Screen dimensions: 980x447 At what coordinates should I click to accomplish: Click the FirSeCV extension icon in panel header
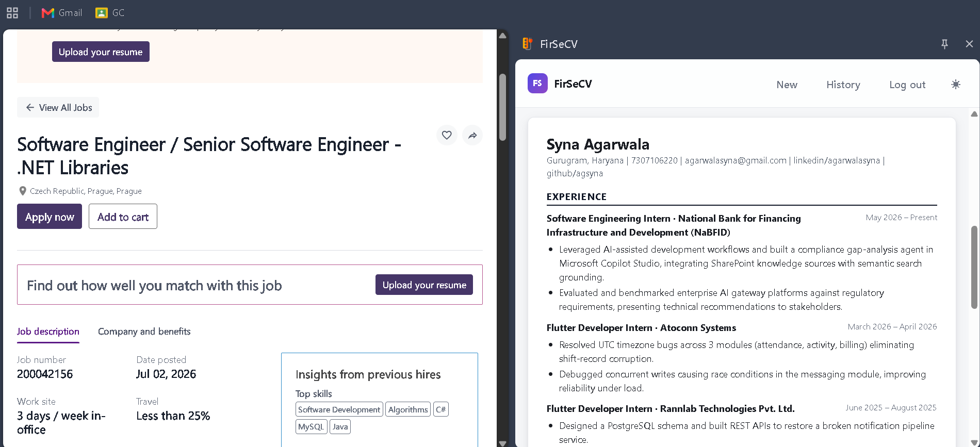click(x=527, y=44)
